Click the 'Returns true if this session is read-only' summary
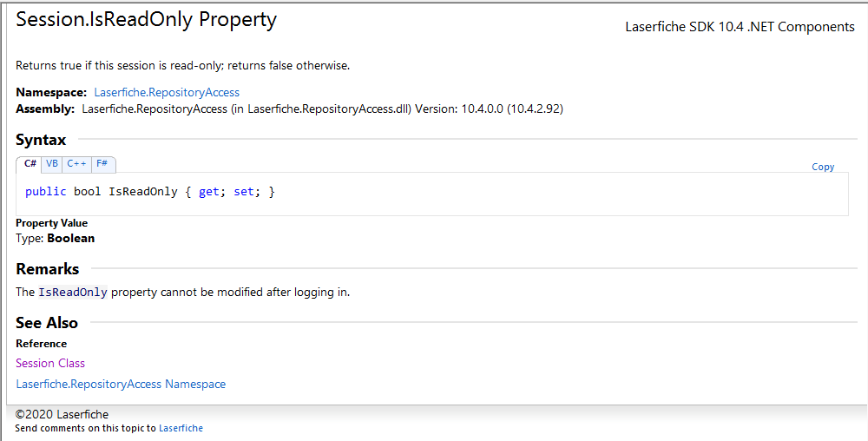This screenshot has width=868, height=441. 182,65
